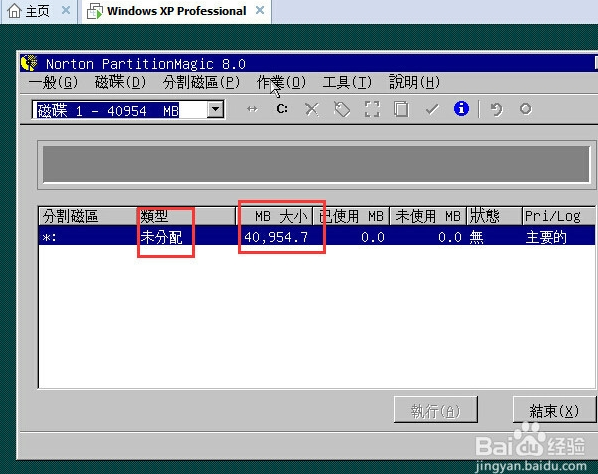Screen dimensions: 598x474
Task: Click the 0.0 value under 已使用 MB
Action: [x=373, y=237]
